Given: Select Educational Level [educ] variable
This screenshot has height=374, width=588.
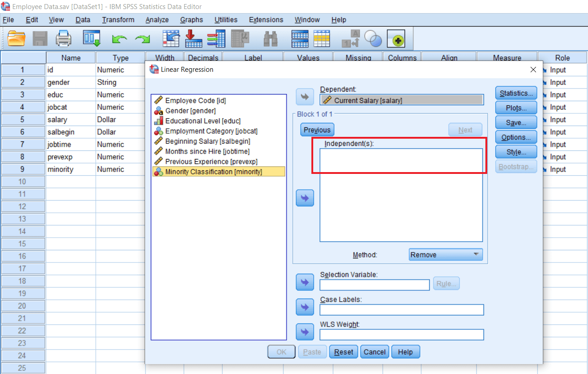Looking at the screenshot, I should pyautogui.click(x=219, y=121).
